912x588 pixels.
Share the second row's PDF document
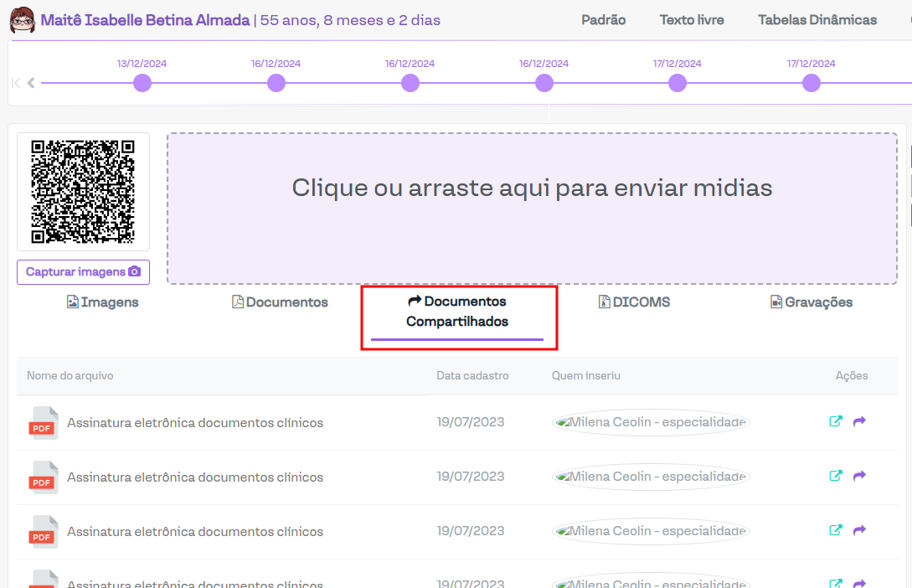(859, 476)
